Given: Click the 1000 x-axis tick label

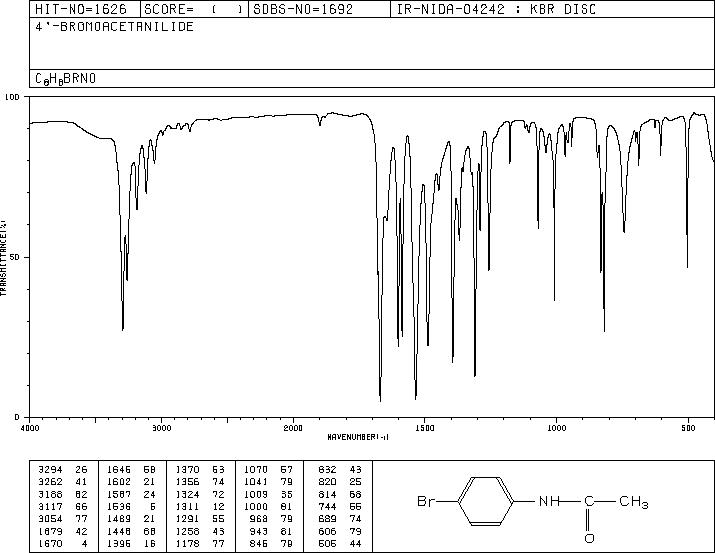Looking at the screenshot, I should 556,428.
